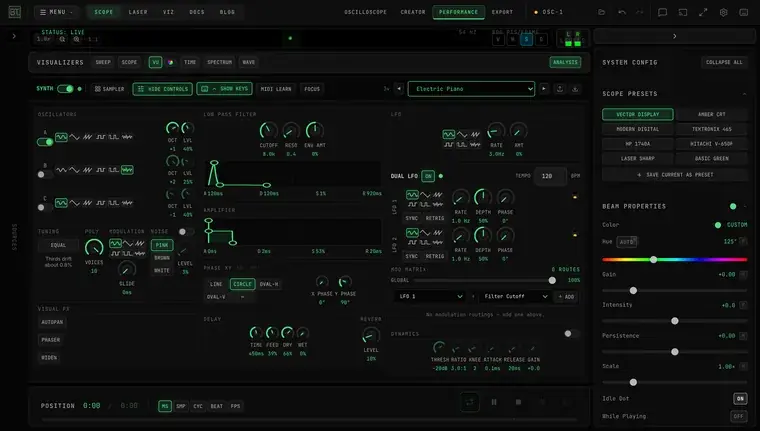Open settings gear icon
The height and width of the screenshot is (431, 760).
[x=723, y=12]
